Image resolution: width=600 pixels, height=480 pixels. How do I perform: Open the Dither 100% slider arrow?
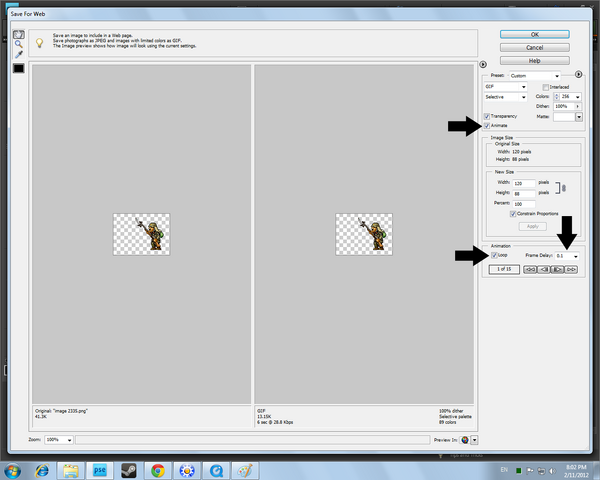[577, 106]
